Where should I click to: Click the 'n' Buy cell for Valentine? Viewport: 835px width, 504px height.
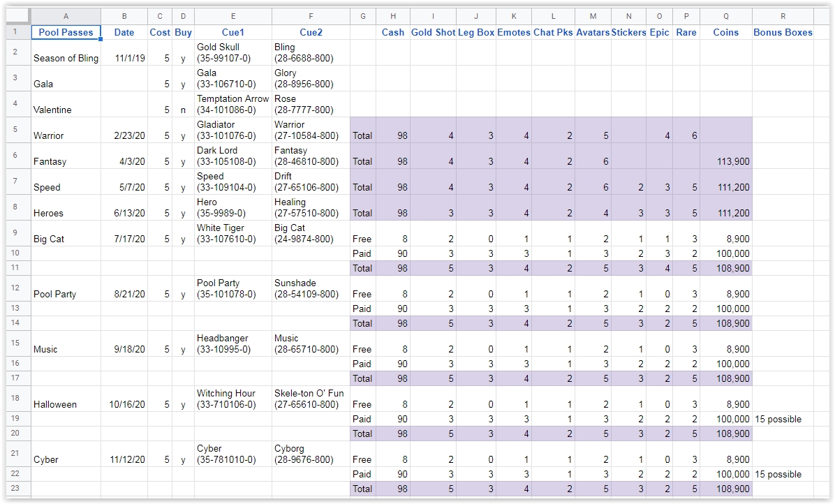tap(183, 104)
